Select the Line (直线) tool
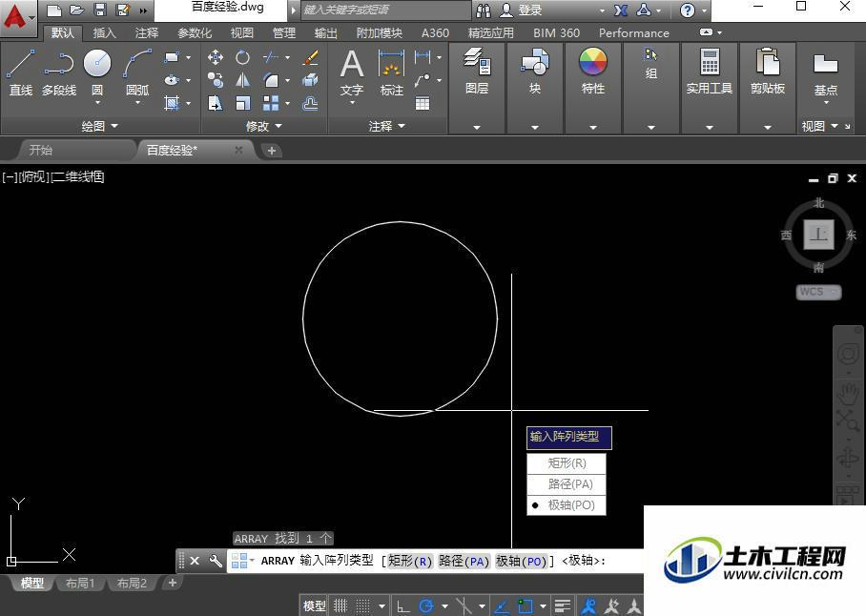Viewport: 866px width, 616px height. point(21,72)
